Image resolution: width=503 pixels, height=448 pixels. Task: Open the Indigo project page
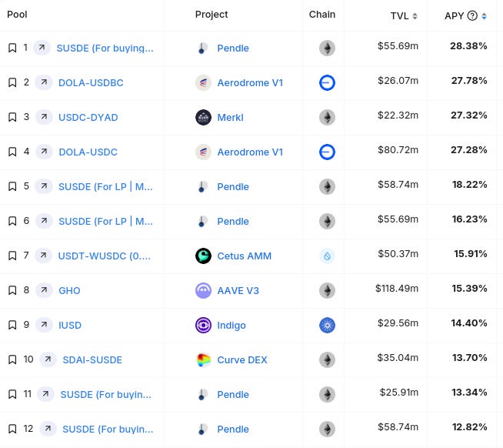click(232, 326)
